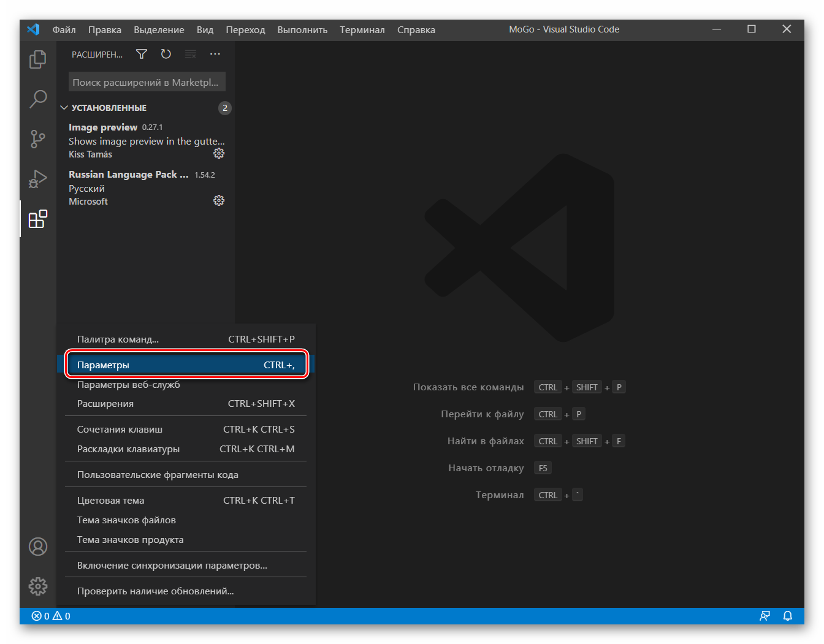Viewport: 824px width, 644px height.
Task: Open the Справка menu
Action: [x=416, y=29]
